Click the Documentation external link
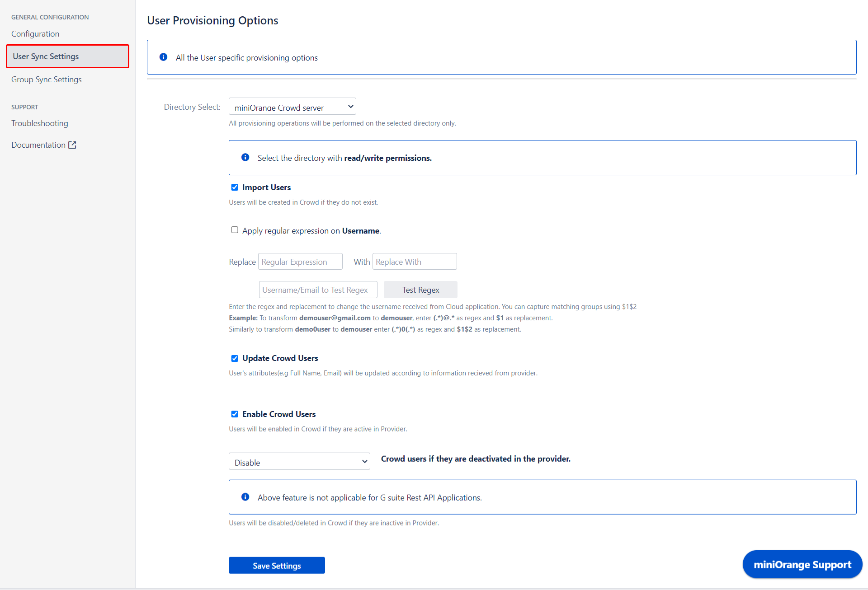Viewport: 868px width, 590px height. point(43,145)
